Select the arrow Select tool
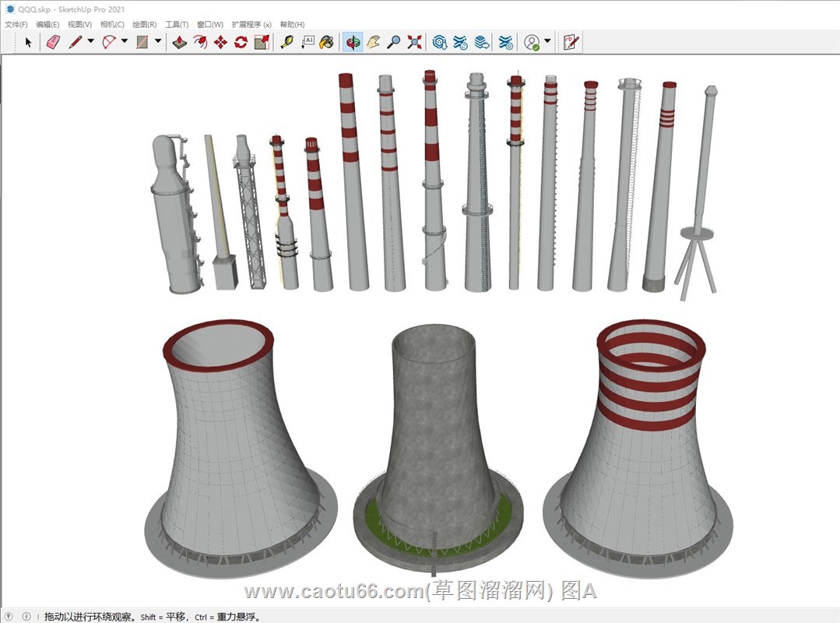840x623 pixels. click(28, 42)
